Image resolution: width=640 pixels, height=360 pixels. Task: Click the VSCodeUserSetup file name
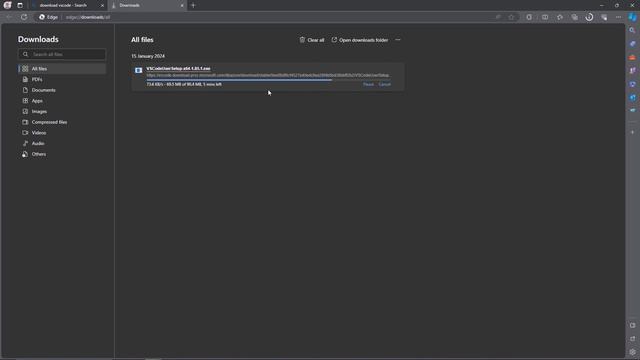(x=178, y=69)
